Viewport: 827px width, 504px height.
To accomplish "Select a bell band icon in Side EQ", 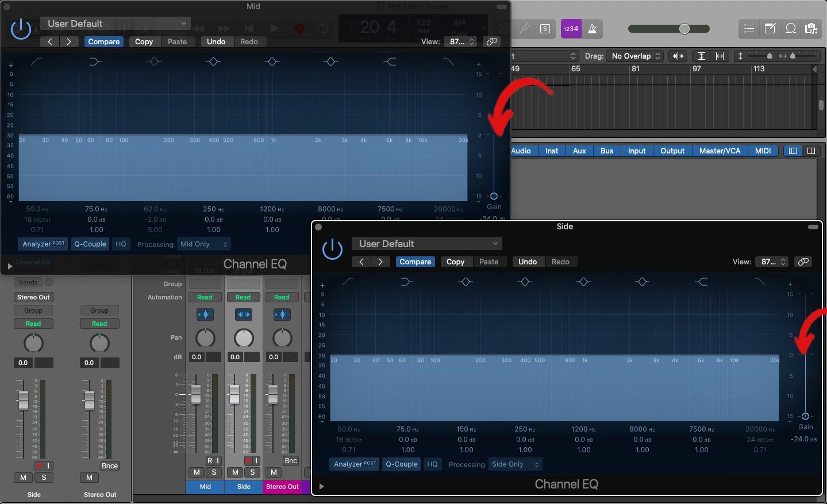I will 466,282.
